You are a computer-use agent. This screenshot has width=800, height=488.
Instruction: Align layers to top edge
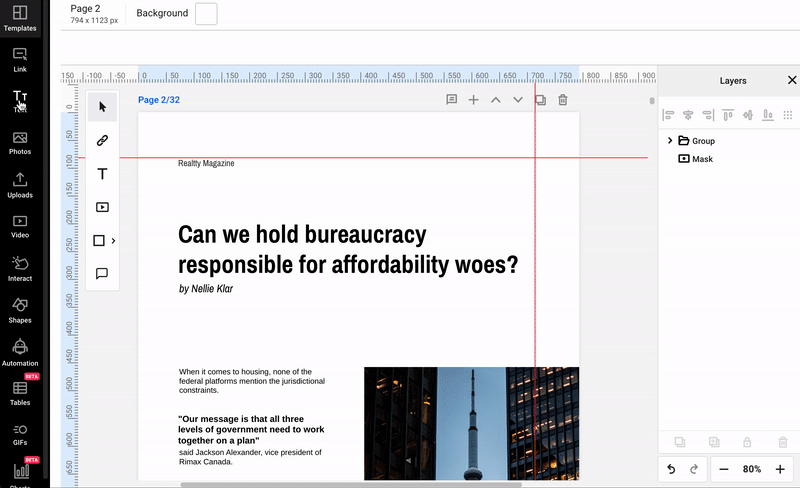(728, 115)
